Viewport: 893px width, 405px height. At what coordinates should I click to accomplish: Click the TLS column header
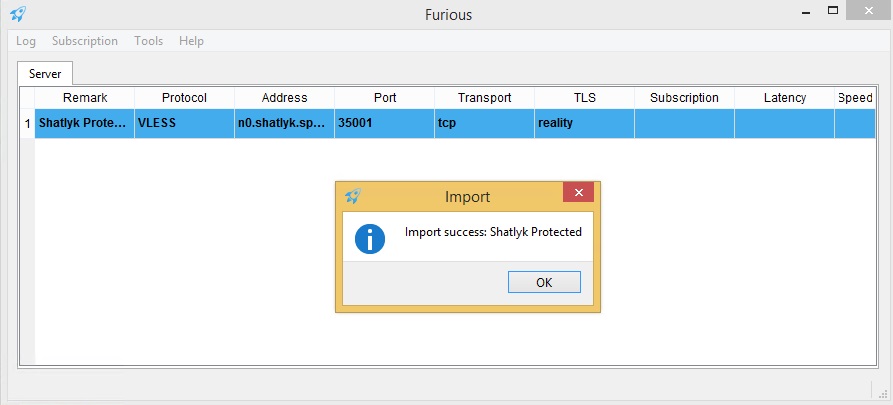pos(584,98)
